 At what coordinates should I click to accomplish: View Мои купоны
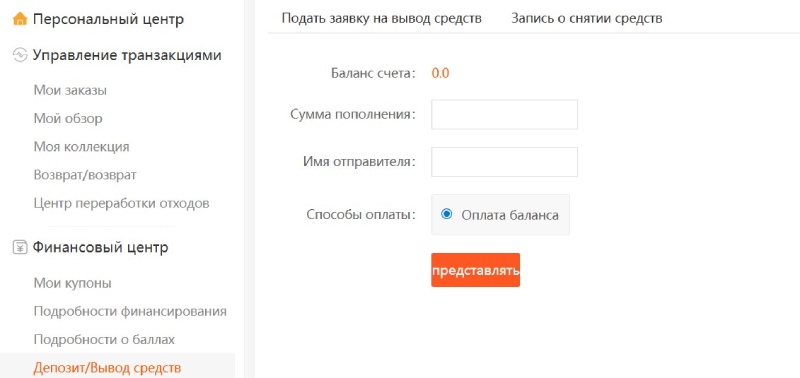click(x=72, y=283)
